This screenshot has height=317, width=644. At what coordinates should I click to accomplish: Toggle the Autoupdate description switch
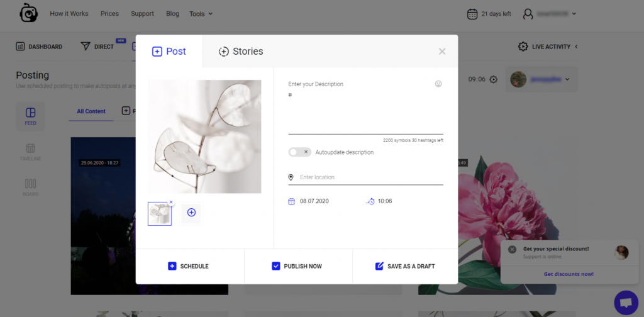pyautogui.click(x=299, y=152)
